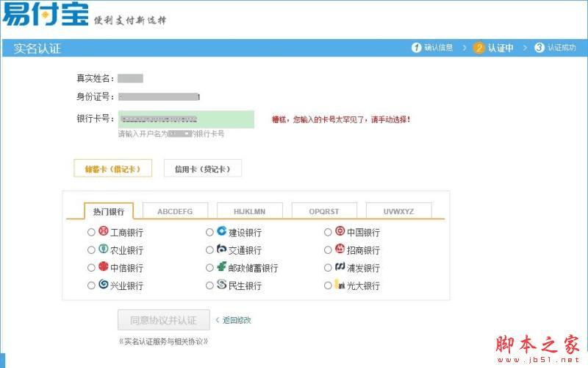Open the UVWXYZ bank tab

pyautogui.click(x=398, y=211)
